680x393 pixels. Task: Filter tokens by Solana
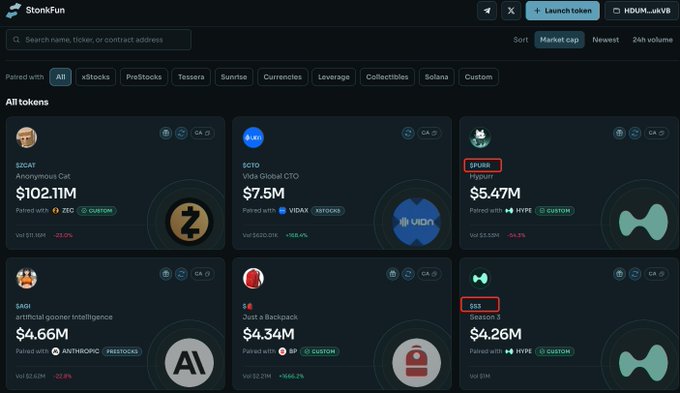click(x=436, y=77)
